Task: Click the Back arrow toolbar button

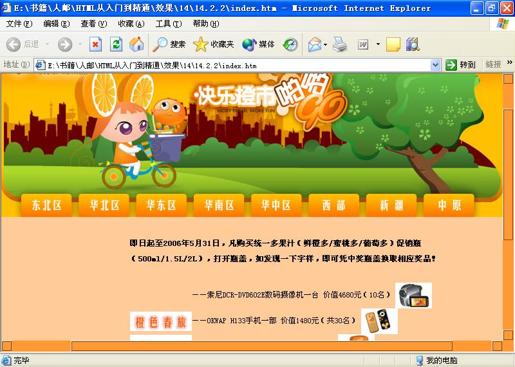Action: [x=14, y=44]
